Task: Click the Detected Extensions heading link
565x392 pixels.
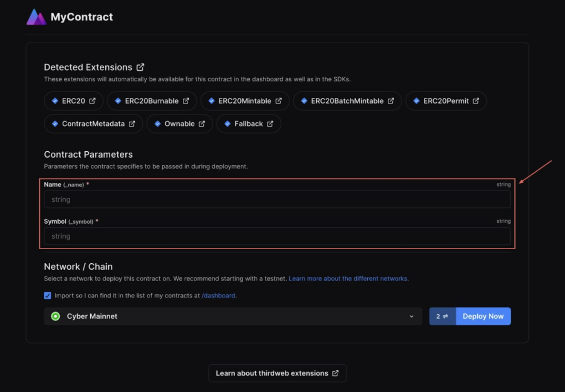Action: click(x=94, y=67)
